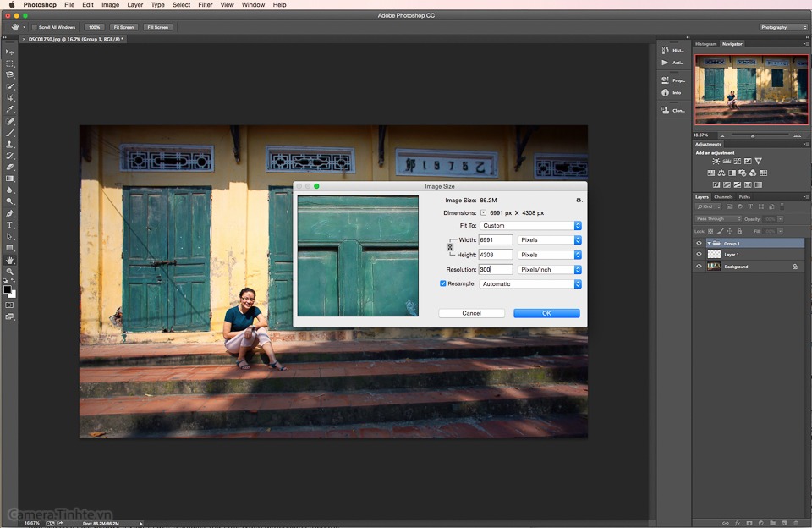This screenshot has height=528, width=812.
Task: Open the History collapsed panel icon
Action: 666,51
